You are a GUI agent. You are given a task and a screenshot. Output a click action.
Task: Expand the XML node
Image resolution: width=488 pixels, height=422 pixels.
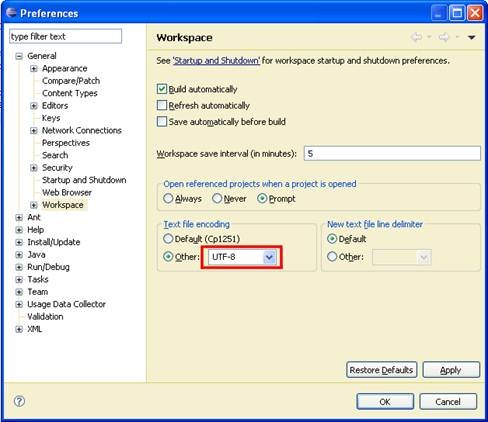pos(19,329)
